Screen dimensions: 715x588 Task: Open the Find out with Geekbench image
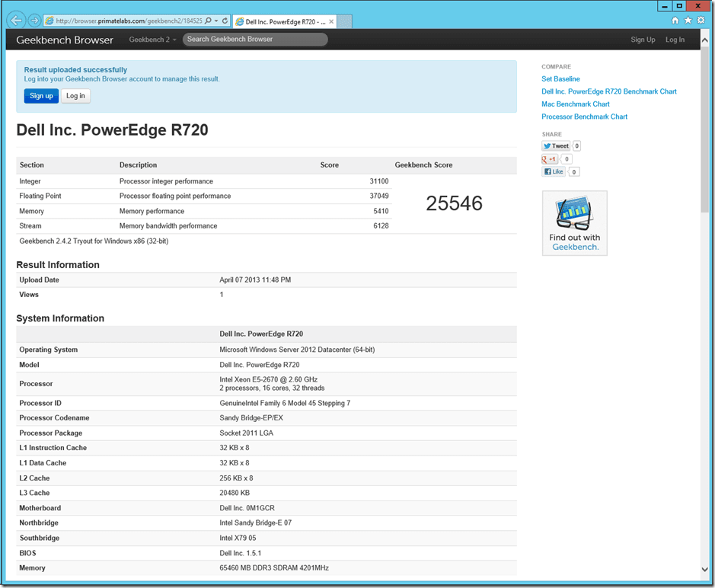click(x=575, y=223)
